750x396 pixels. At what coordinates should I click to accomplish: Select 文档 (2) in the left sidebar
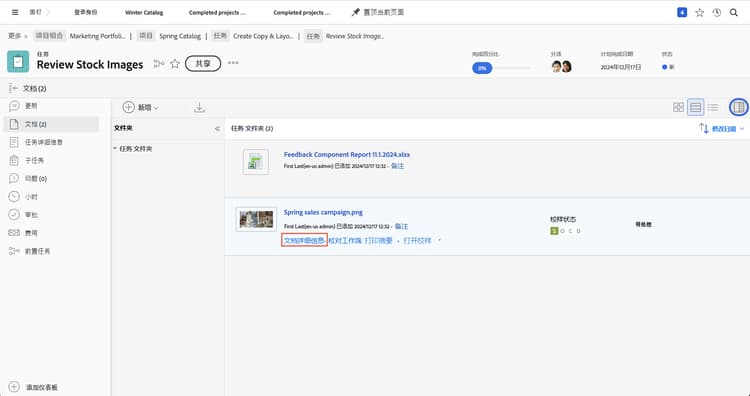pyautogui.click(x=51, y=124)
